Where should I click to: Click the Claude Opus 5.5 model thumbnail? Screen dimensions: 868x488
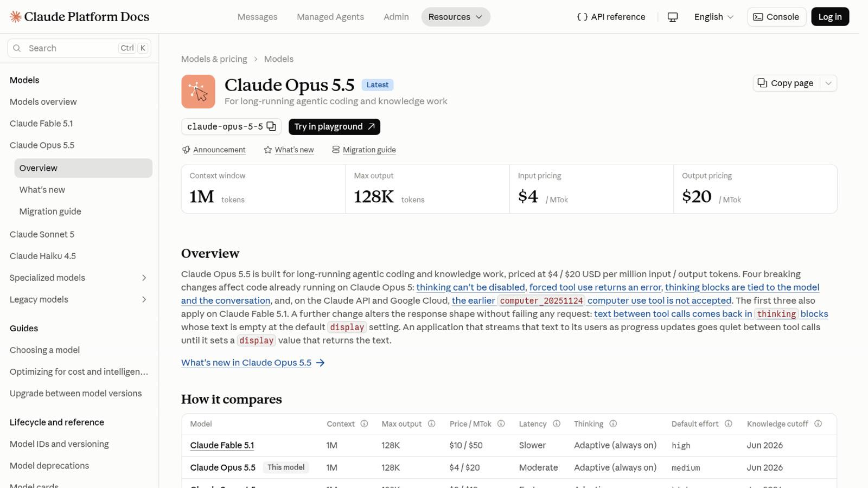198,92
